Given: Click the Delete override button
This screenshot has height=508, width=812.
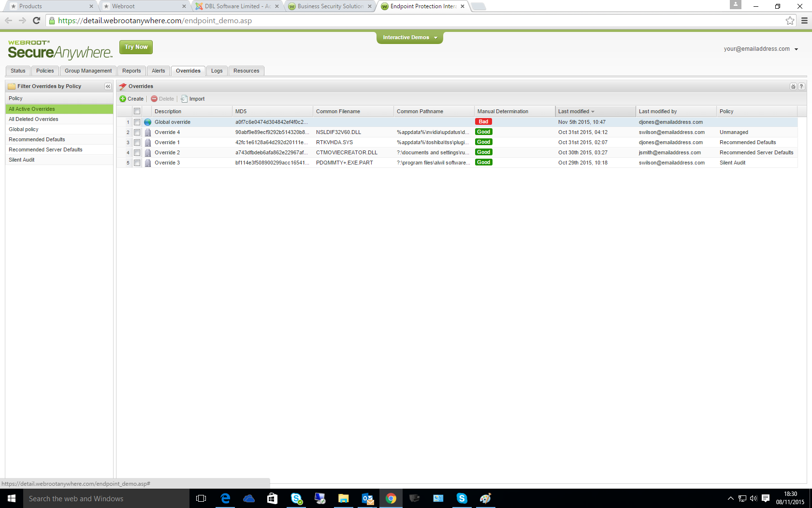Looking at the screenshot, I should click(x=162, y=99).
